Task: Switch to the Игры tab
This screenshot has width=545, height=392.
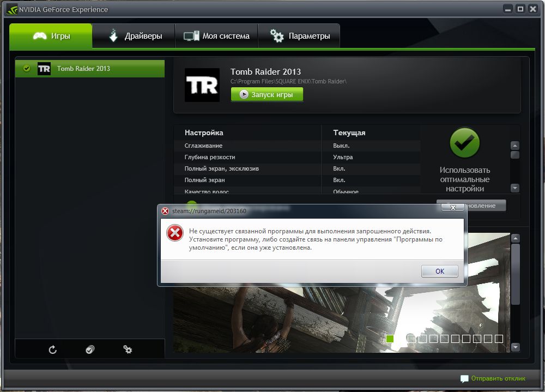Action: pos(51,35)
